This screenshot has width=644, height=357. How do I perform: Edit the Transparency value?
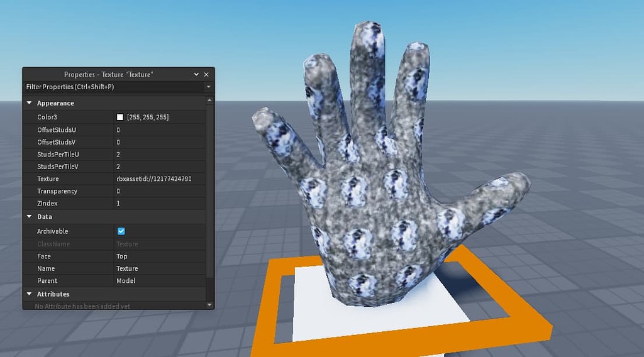coord(160,191)
